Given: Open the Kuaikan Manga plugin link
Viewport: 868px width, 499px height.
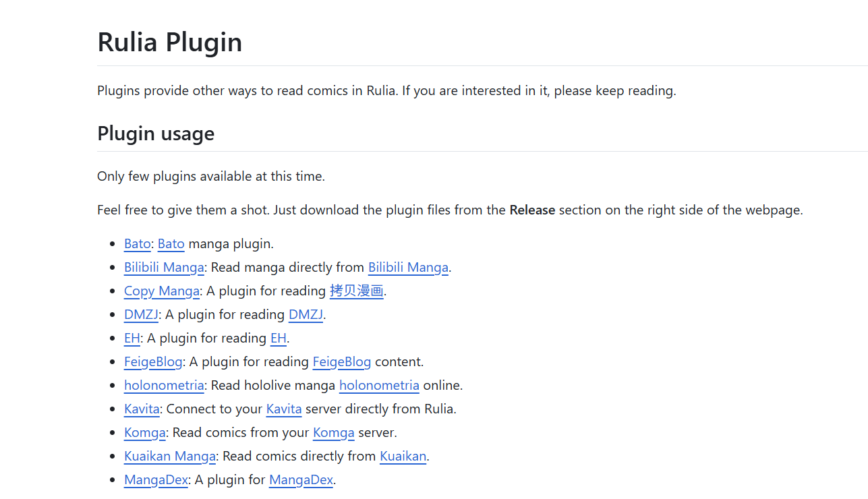Looking at the screenshot, I should point(170,457).
